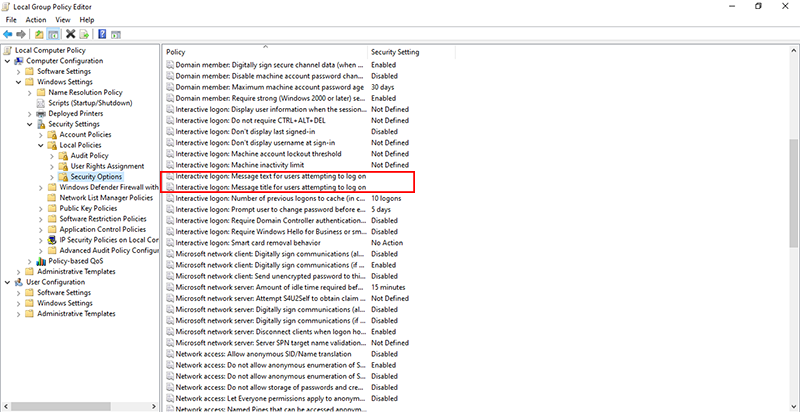The image size is (800, 412).
Task: Click icon beside 'Smart card removal behavior' policy
Action: (x=170, y=243)
